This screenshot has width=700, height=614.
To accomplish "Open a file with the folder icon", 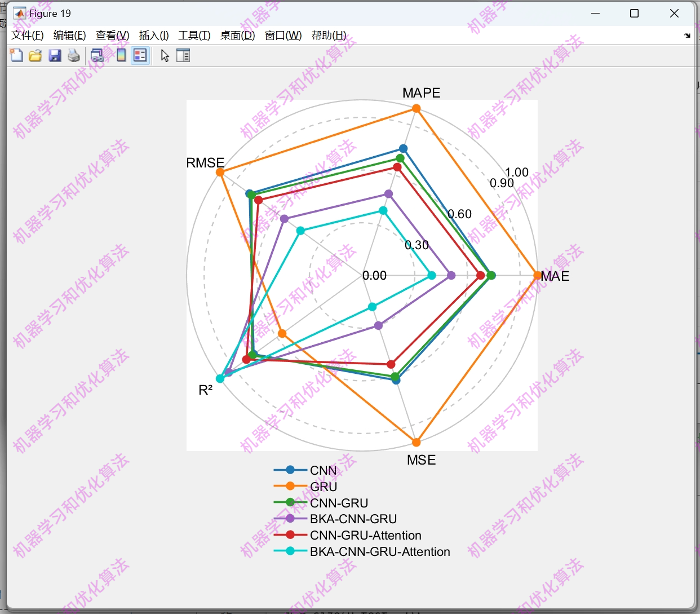I will click(36, 55).
